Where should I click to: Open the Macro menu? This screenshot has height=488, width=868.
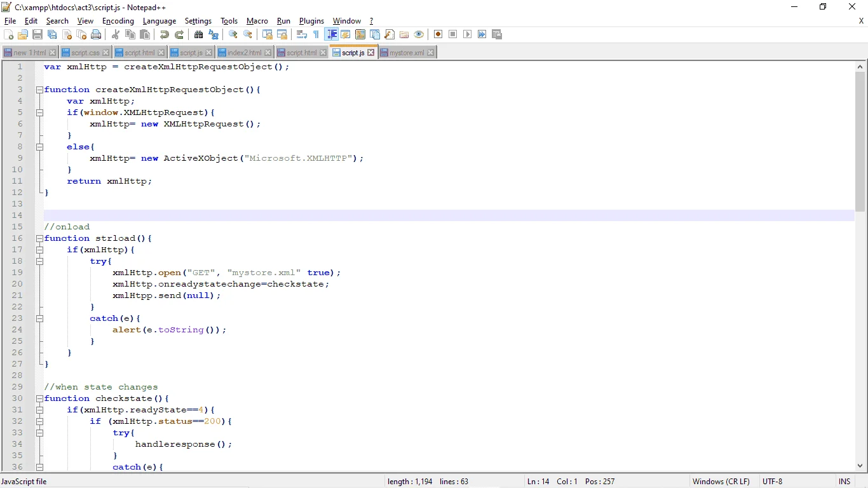point(257,21)
